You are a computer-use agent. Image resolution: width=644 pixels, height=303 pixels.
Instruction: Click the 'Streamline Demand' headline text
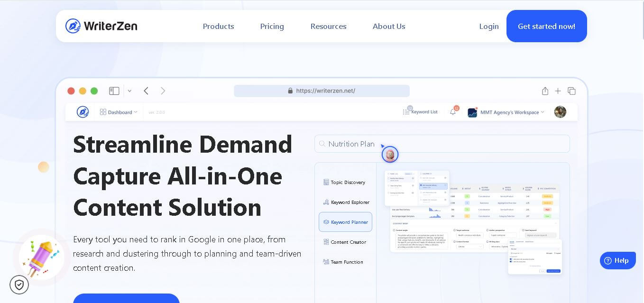183,144
